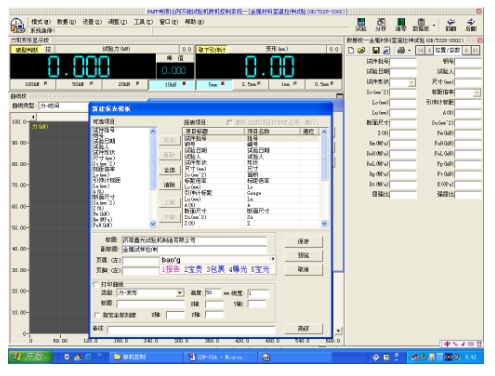
Task: Click the green toolbar icon left of 数据板
Action: click(401, 24)
